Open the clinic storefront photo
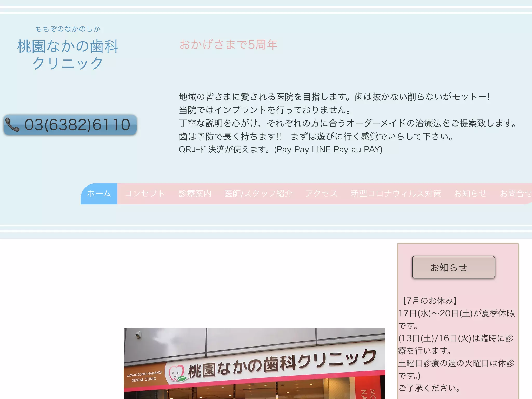 (255, 364)
